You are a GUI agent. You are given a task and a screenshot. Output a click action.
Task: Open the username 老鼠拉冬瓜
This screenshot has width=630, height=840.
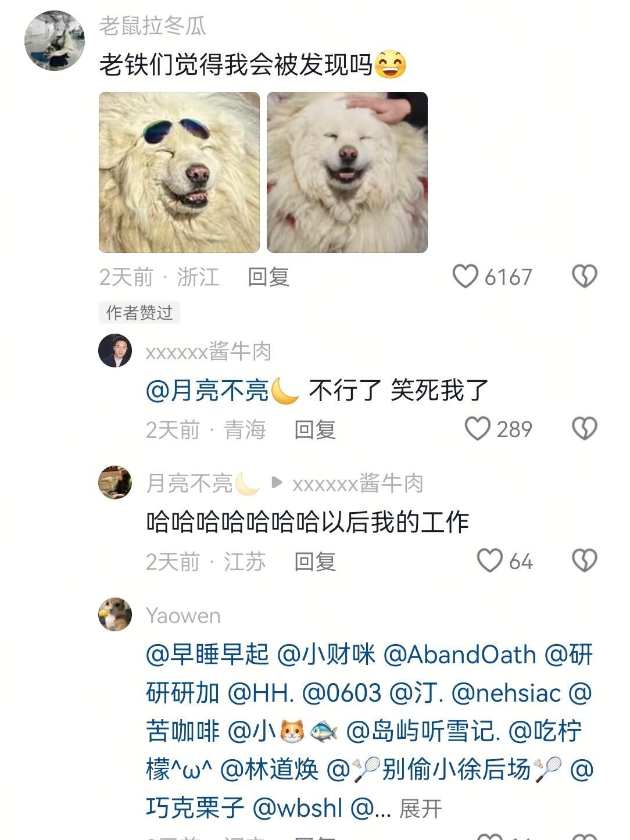coord(152,26)
